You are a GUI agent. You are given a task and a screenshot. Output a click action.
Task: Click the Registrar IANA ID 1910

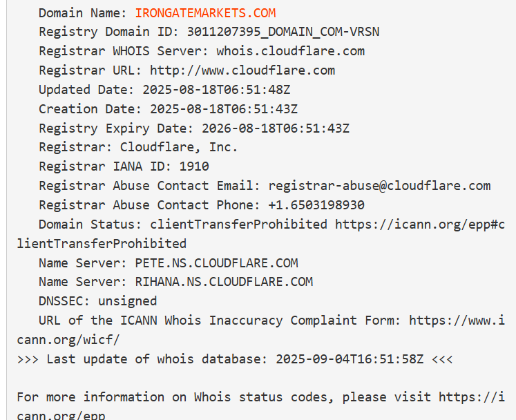tap(194, 166)
